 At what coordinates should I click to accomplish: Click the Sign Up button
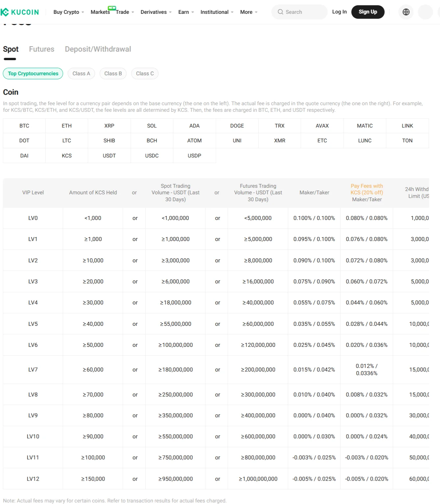tap(368, 12)
